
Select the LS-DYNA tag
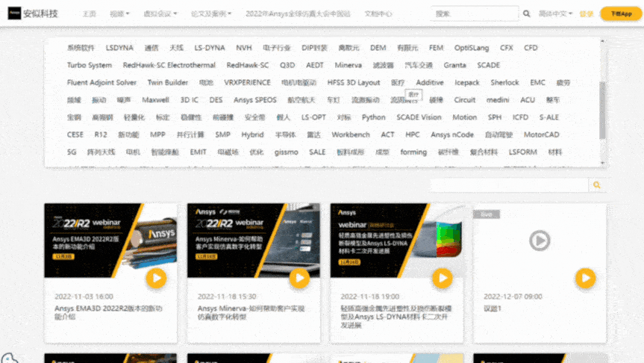coord(209,48)
